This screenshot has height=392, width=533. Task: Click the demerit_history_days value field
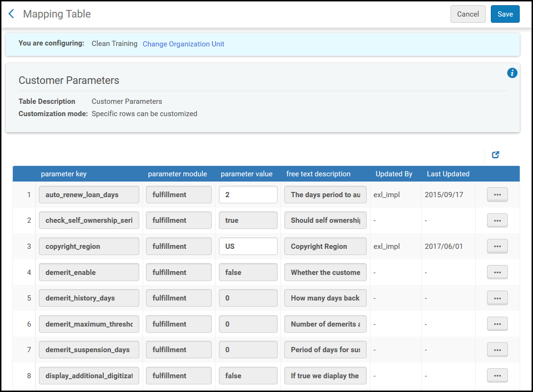248,298
